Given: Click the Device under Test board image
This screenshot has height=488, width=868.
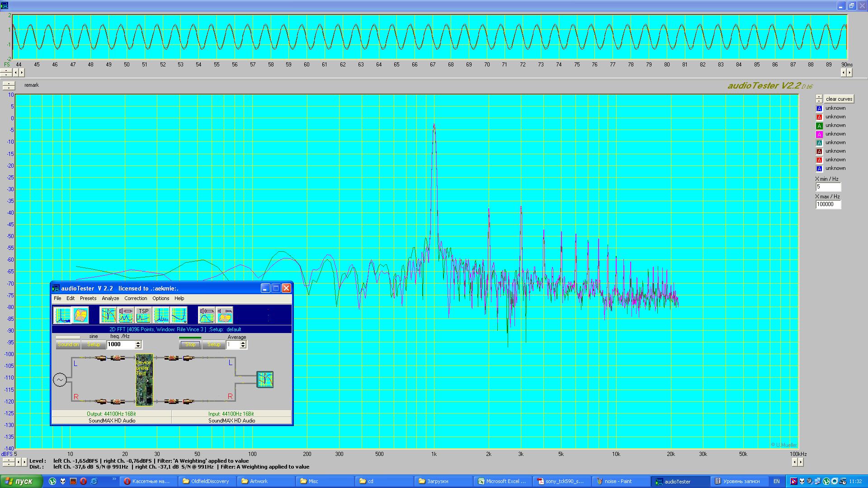Looking at the screenshot, I should pos(144,380).
